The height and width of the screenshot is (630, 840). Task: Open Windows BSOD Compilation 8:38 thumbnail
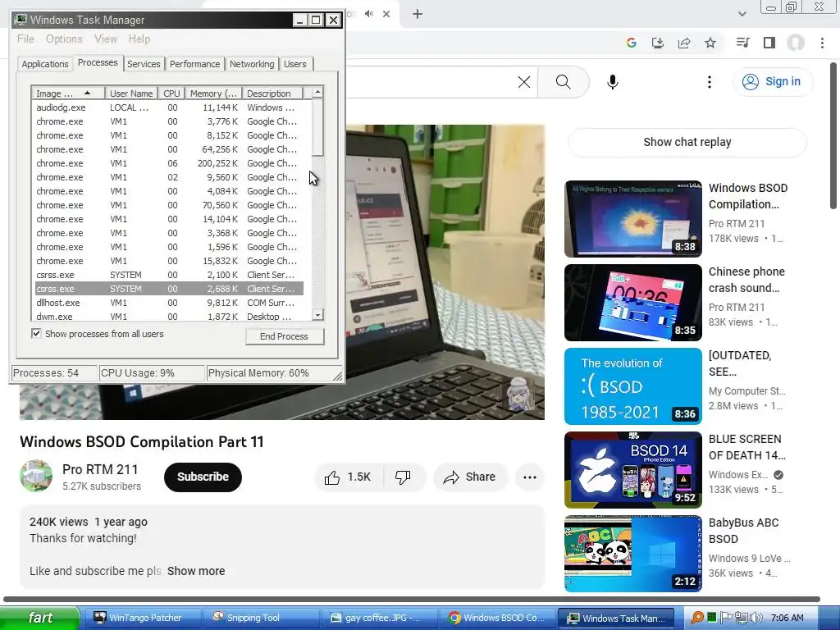tap(633, 218)
